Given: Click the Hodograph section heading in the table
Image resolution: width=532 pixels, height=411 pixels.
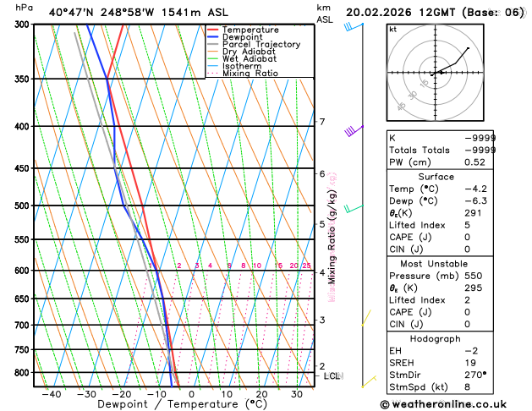Looking at the screenshot, I should (x=430, y=337).
